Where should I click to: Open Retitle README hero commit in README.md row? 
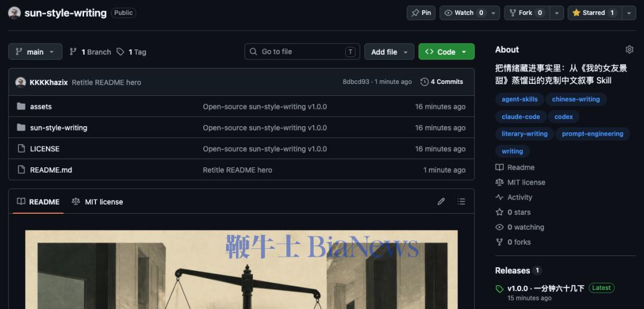tap(237, 170)
